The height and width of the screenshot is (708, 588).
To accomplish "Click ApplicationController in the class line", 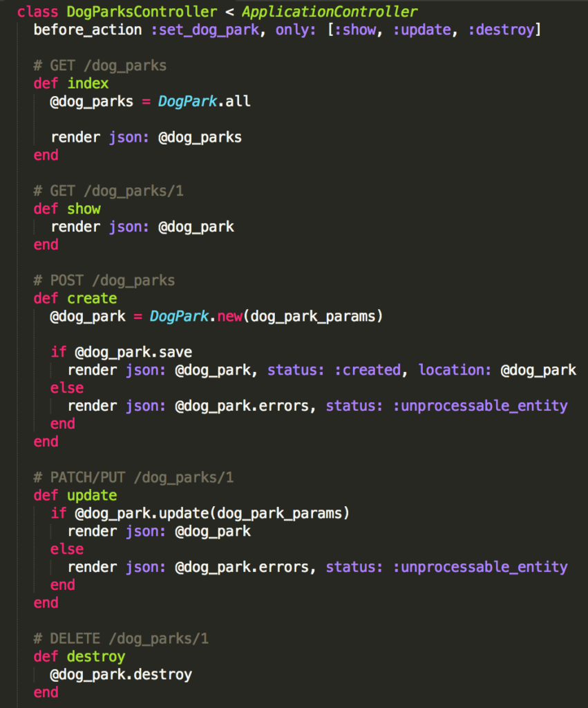I will pos(330,12).
